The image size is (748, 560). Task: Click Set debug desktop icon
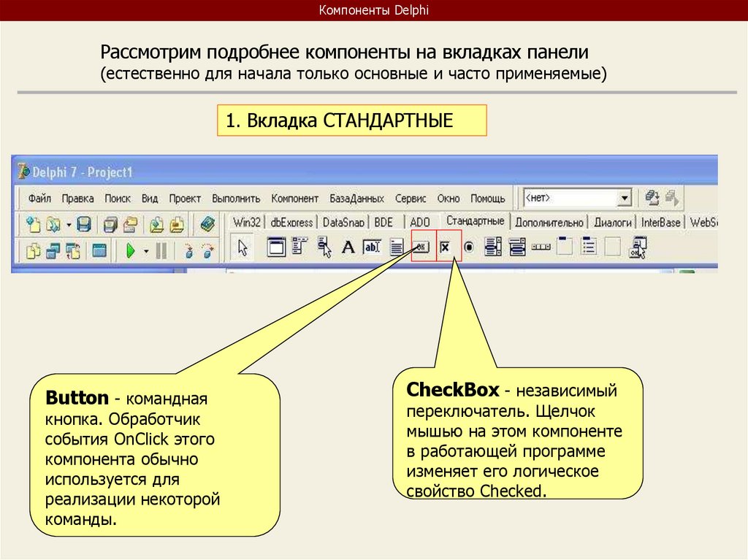[672, 197]
